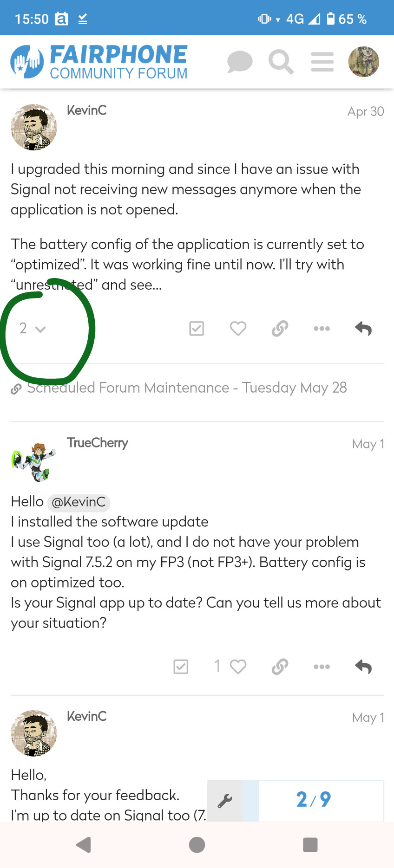Like TrueCherry's May 1 post

[238, 667]
